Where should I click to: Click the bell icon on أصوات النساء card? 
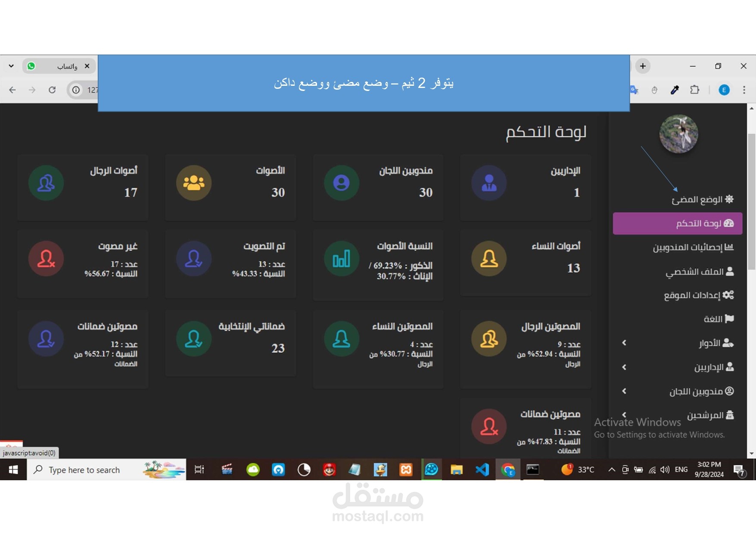click(x=488, y=258)
